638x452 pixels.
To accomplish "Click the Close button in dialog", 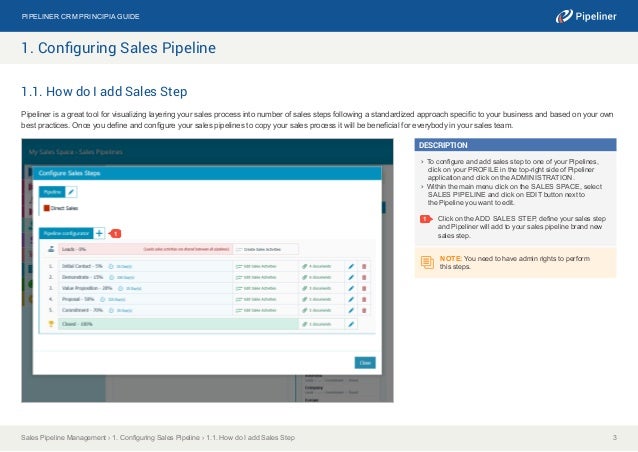I will 365,362.
